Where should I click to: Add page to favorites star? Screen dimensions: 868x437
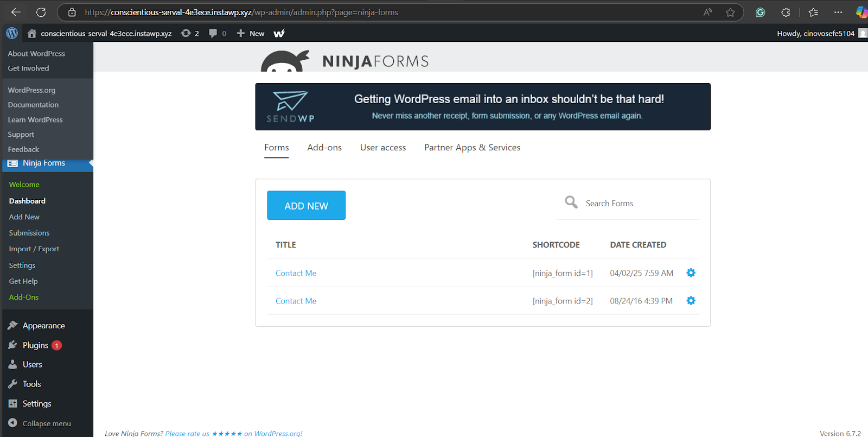coord(730,12)
